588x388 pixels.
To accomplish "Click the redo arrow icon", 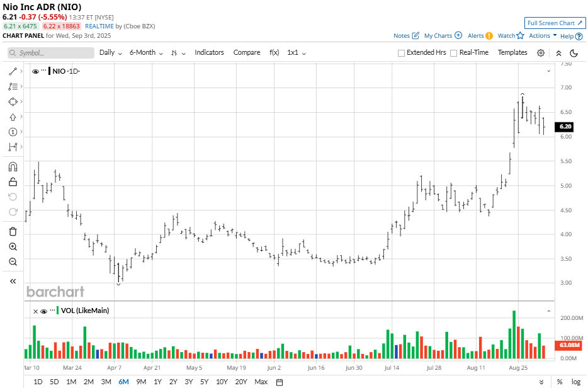I will point(13,212).
